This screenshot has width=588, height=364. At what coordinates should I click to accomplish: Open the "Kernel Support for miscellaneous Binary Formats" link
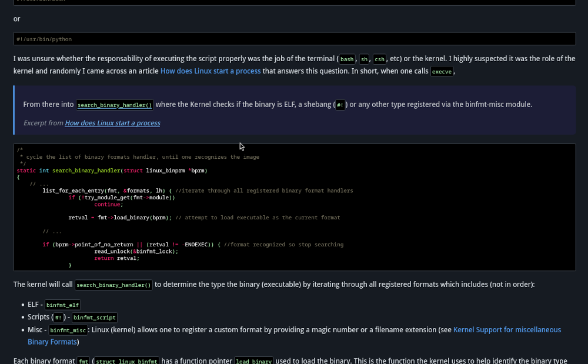pyautogui.click(x=507, y=329)
